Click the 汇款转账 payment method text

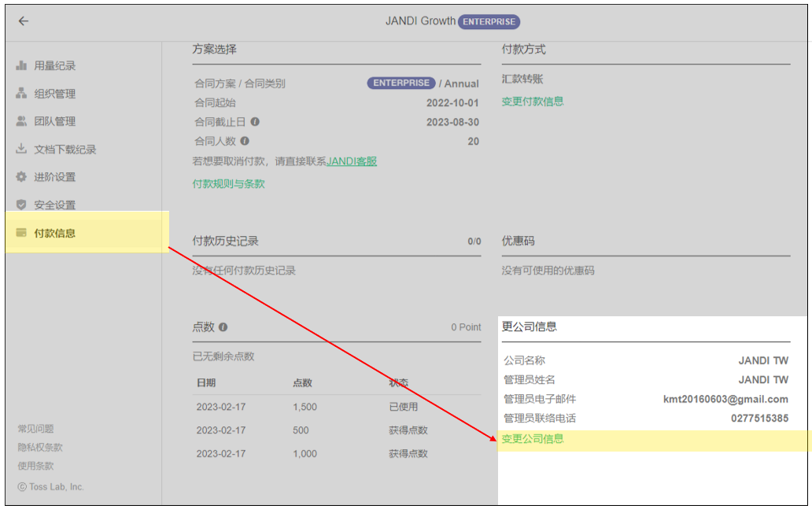coord(522,79)
